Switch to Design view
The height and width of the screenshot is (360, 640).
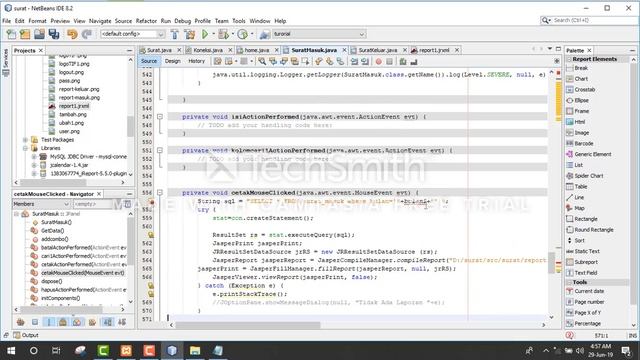tap(172, 61)
